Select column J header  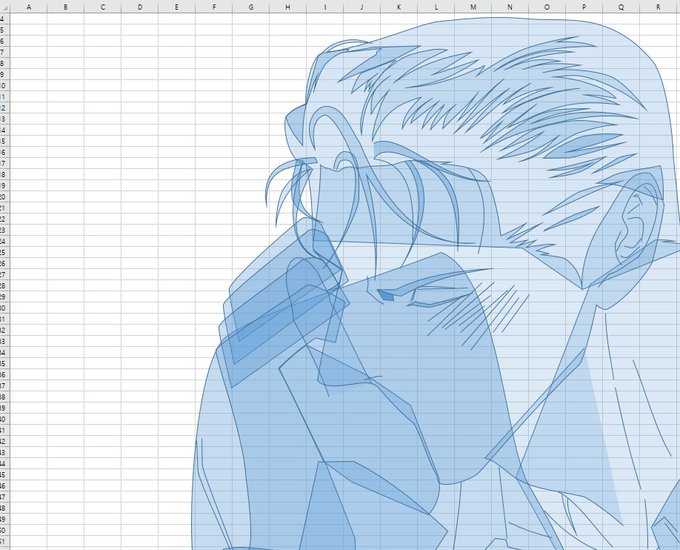362,7
